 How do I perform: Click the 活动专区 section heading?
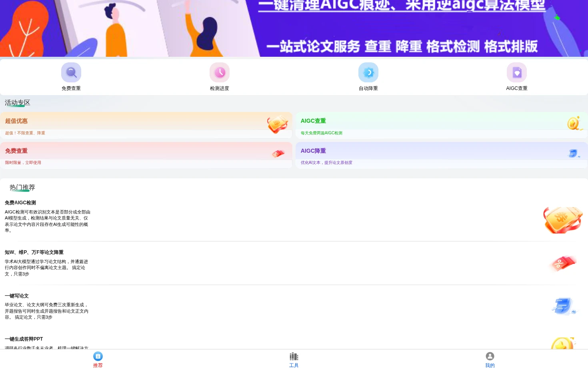18,103
